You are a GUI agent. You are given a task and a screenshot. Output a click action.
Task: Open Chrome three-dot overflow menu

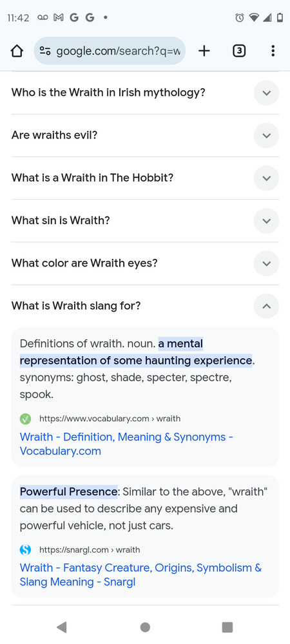pos(273,51)
